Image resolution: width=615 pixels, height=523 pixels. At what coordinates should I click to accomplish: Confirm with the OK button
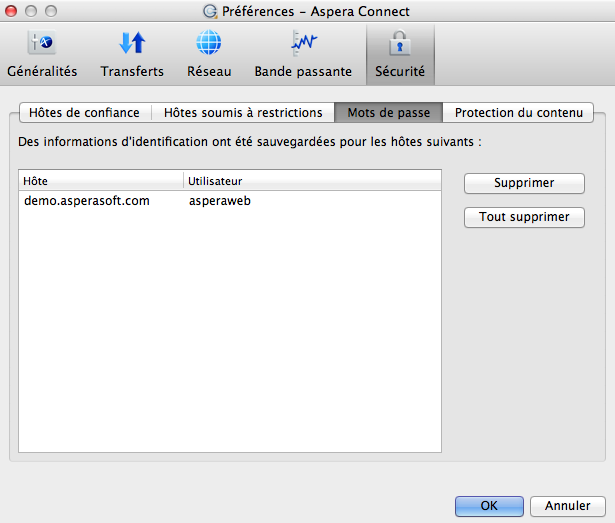(x=489, y=506)
